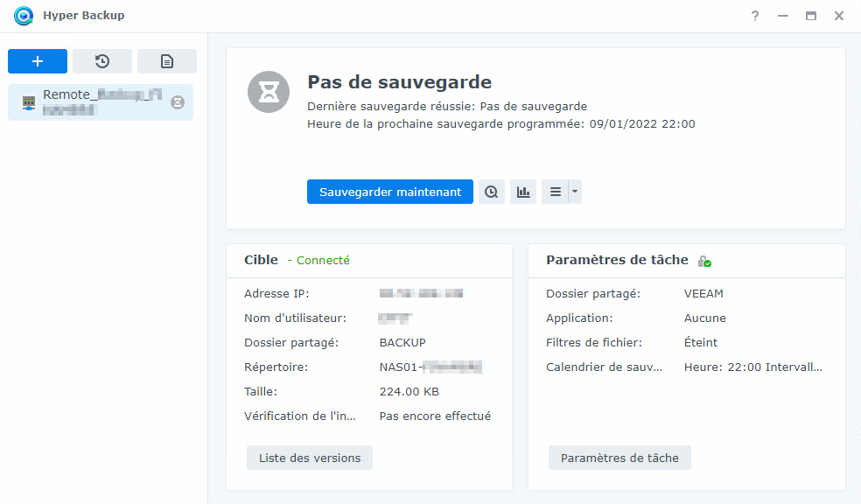861x504 pixels.
Task: Click the Hyper Backup logo in title bar
Action: pos(24,16)
